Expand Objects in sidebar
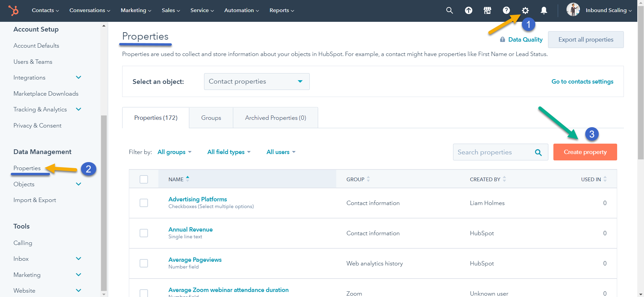The width and height of the screenshot is (644, 297). (x=79, y=184)
